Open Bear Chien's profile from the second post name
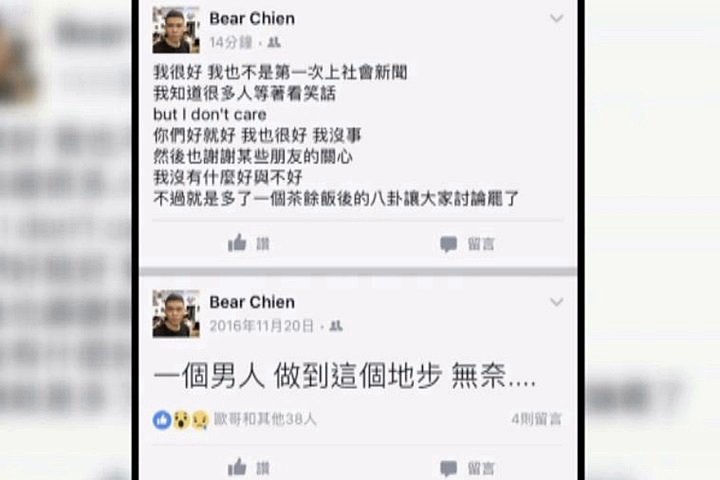 [252, 302]
